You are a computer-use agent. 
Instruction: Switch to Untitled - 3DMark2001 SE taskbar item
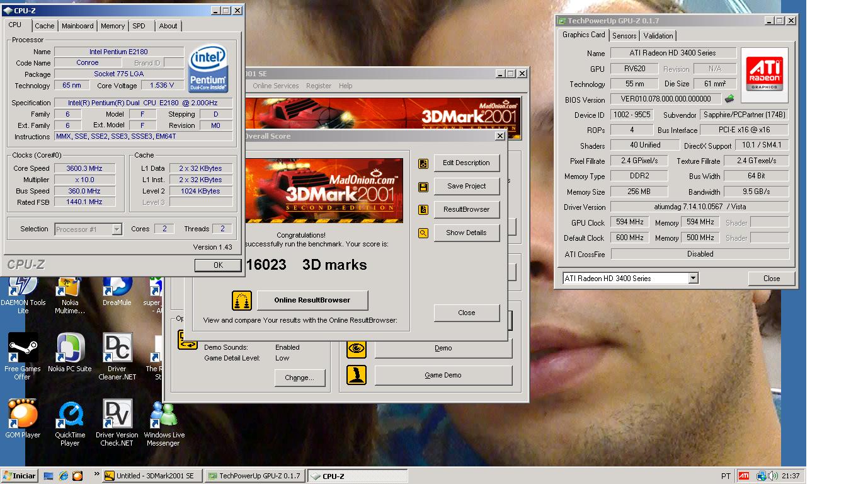(152, 476)
